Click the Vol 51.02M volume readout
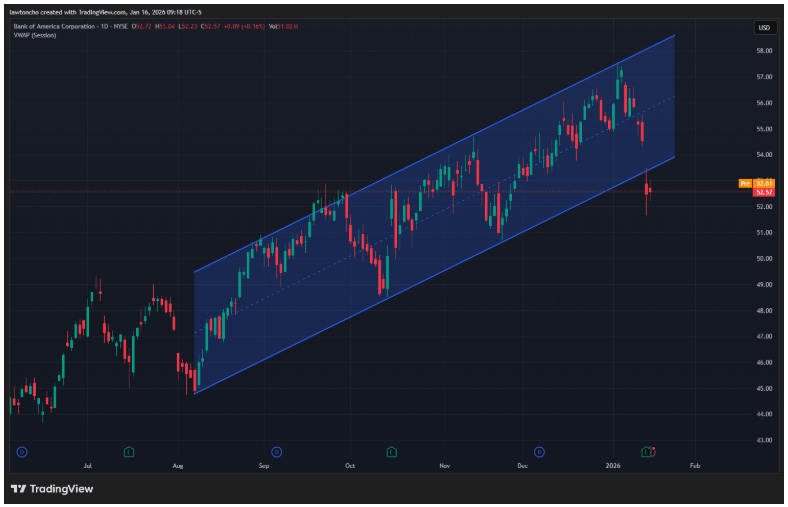The image size is (788, 507). point(283,27)
